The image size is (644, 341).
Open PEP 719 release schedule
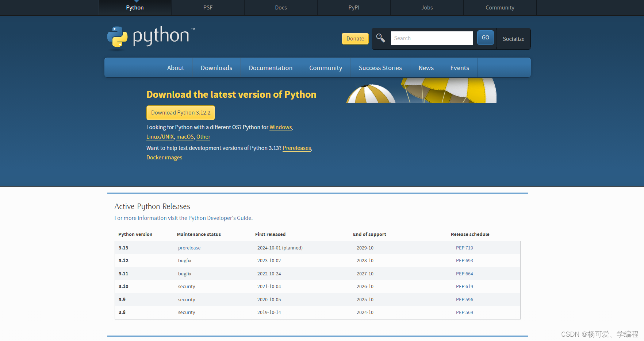pos(464,248)
